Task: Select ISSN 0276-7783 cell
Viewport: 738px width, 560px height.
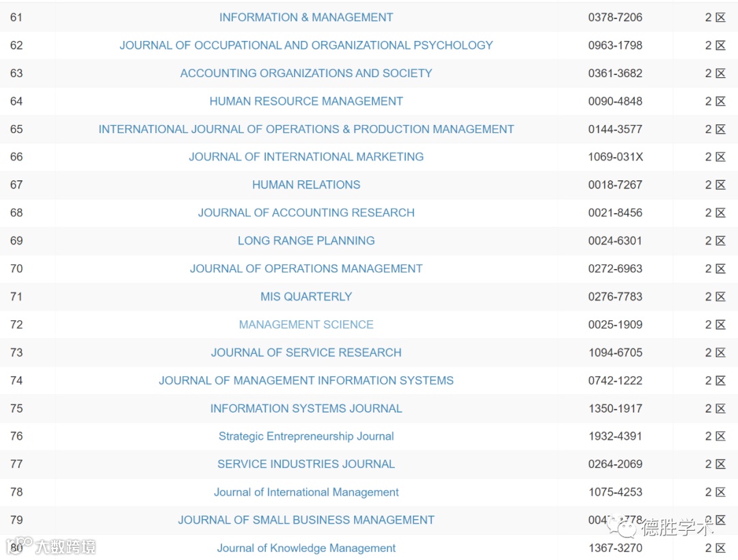Action: pos(615,296)
